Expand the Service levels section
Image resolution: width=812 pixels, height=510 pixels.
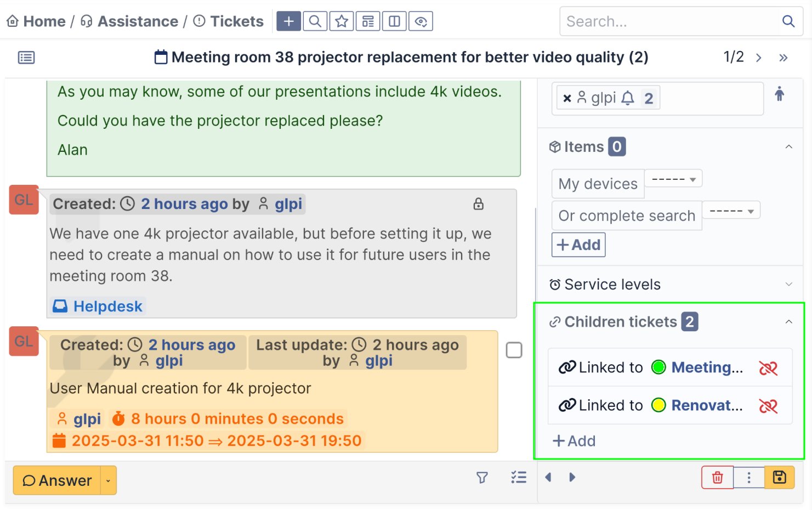(788, 284)
